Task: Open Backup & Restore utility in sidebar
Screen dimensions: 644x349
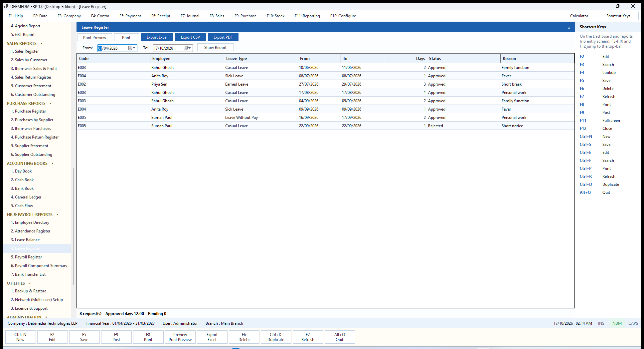Action: pos(31,291)
